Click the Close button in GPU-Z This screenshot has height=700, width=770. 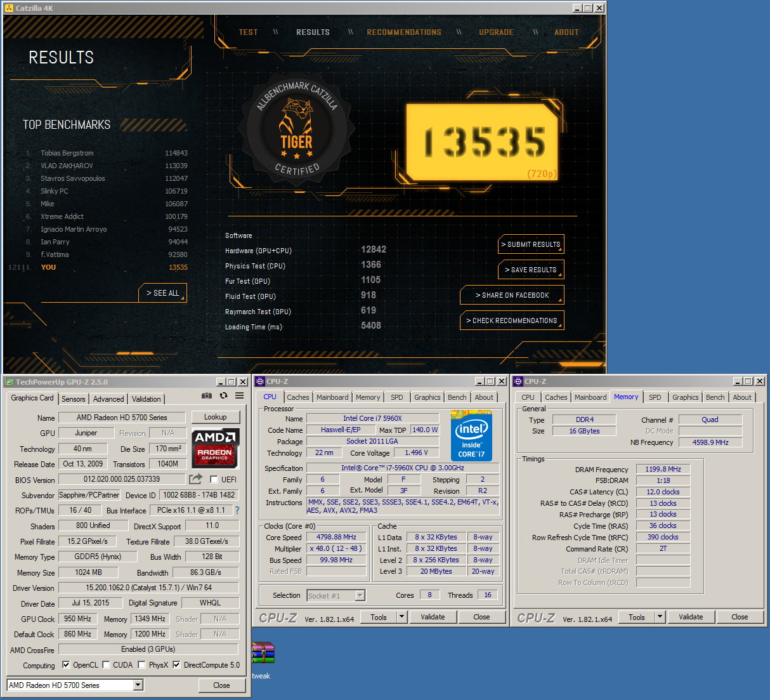point(221,685)
